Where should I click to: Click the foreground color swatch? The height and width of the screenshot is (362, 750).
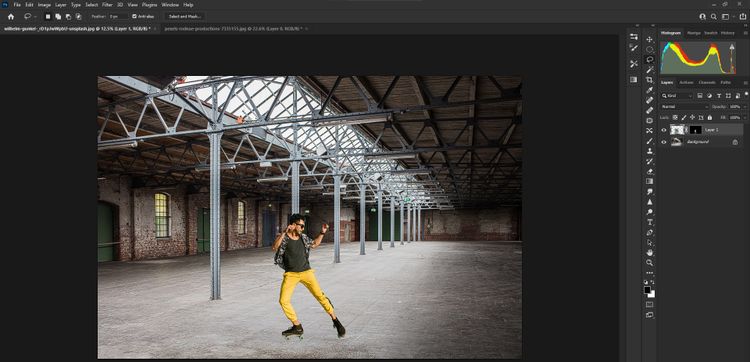coord(647,290)
